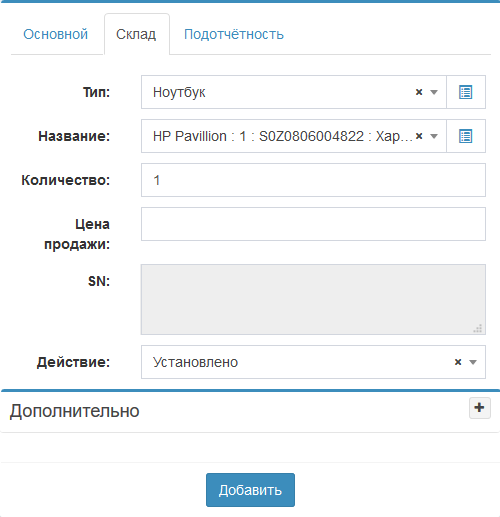
Task: Clear the Ноутбук type selection
Action: coord(419,92)
